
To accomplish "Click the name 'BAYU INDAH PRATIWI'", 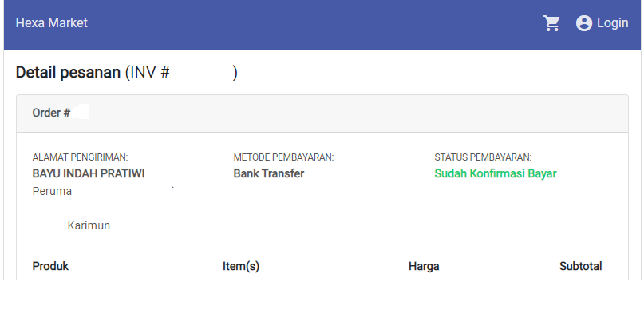I will click(89, 173).
